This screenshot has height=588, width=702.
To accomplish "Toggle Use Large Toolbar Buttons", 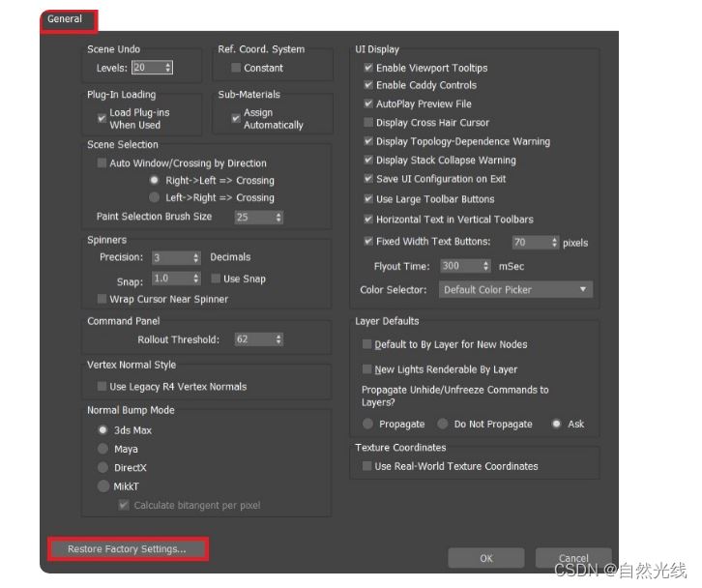I will click(x=368, y=199).
